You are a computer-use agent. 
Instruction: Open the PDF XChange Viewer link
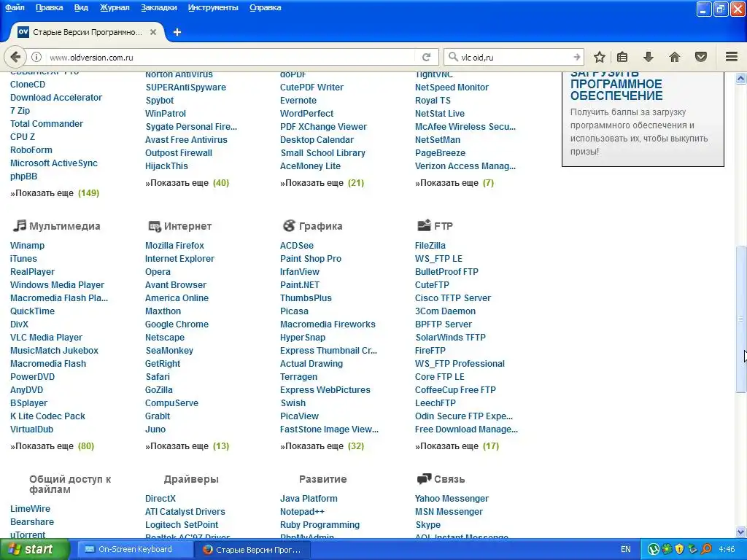(x=323, y=127)
